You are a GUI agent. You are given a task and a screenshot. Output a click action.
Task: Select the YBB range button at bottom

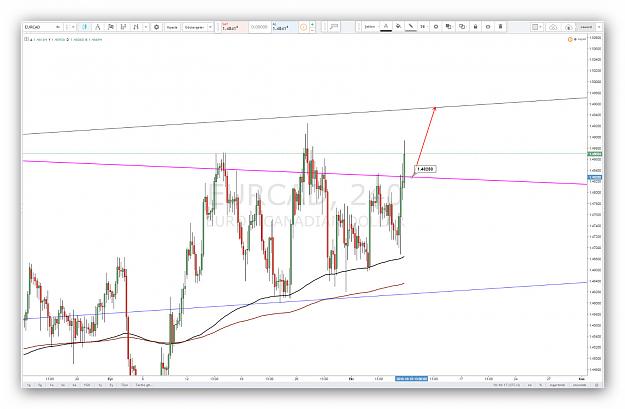coord(87,385)
